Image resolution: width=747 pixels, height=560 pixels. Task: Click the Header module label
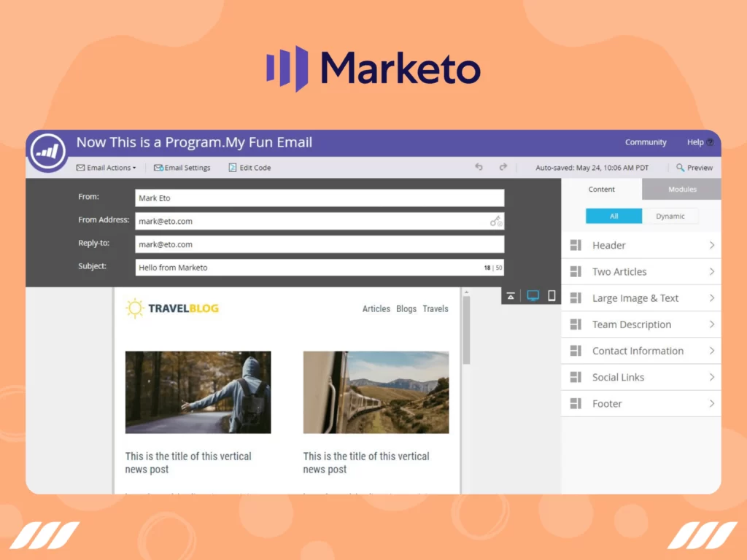609,245
